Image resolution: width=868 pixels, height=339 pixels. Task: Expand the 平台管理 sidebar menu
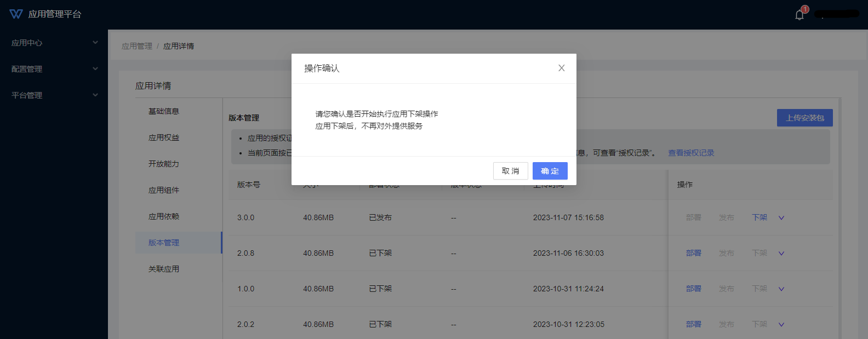(x=54, y=95)
